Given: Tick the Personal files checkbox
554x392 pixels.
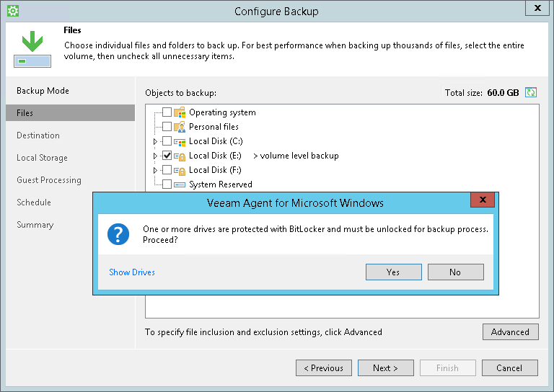Looking at the screenshot, I should (x=167, y=127).
